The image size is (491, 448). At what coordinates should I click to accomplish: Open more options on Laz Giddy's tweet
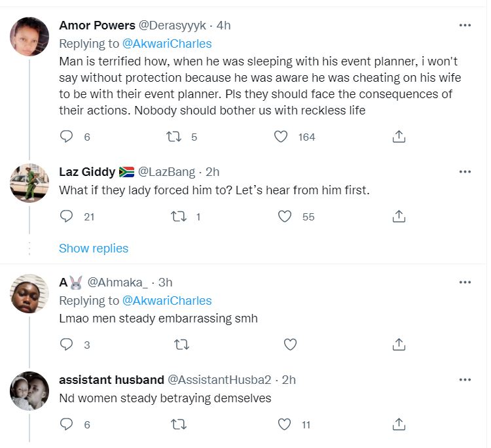point(465,172)
